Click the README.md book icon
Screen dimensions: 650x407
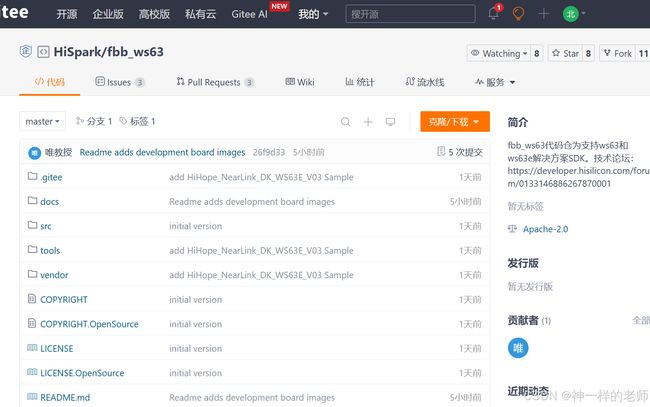[32, 396]
